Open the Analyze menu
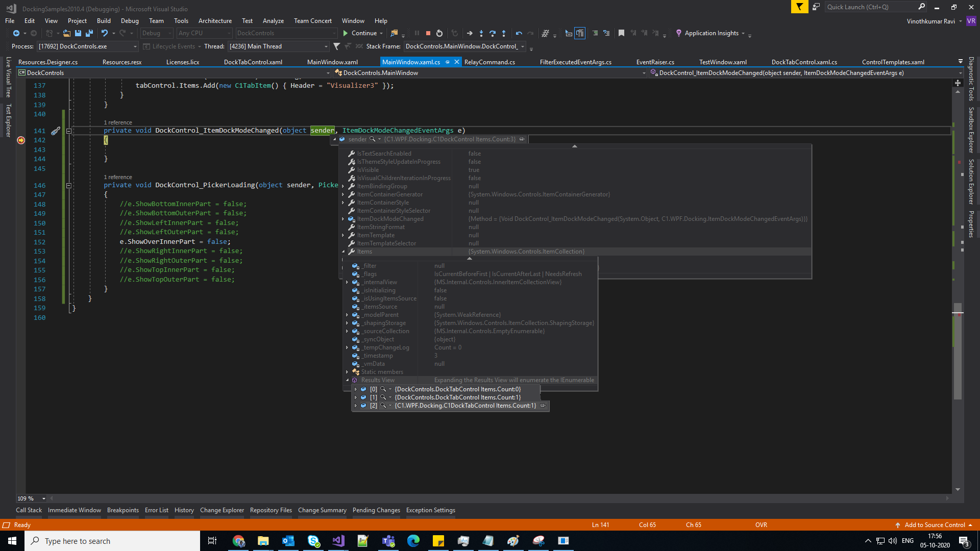Image resolution: width=980 pixels, height=551 pixels. (x=273, y=21)
